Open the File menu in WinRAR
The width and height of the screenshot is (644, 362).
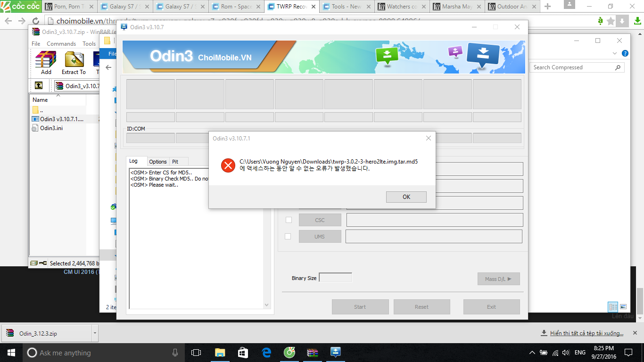point(36,43)
